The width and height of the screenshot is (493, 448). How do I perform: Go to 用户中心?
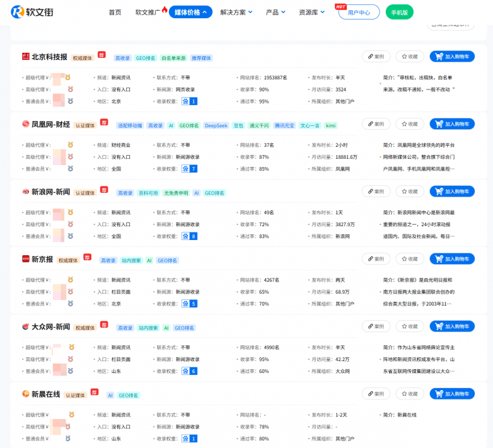[x=359, y=12]
